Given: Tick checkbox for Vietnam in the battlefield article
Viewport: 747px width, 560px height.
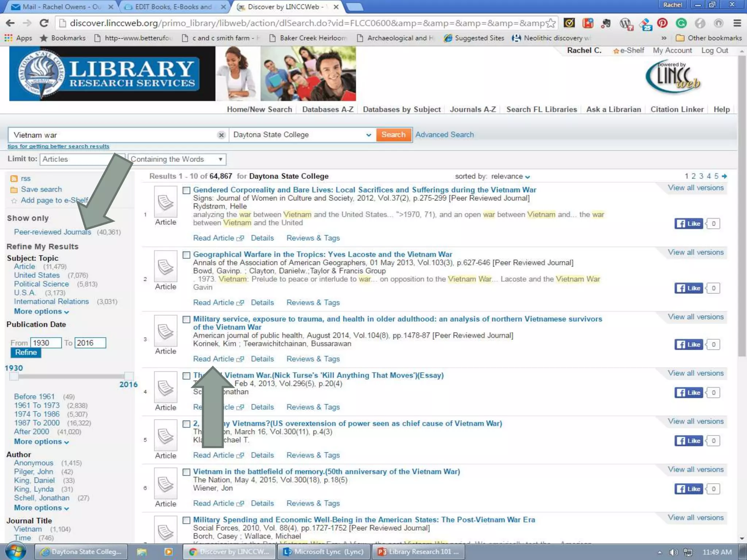Looking at the screenshot, I should coord(186,472).
